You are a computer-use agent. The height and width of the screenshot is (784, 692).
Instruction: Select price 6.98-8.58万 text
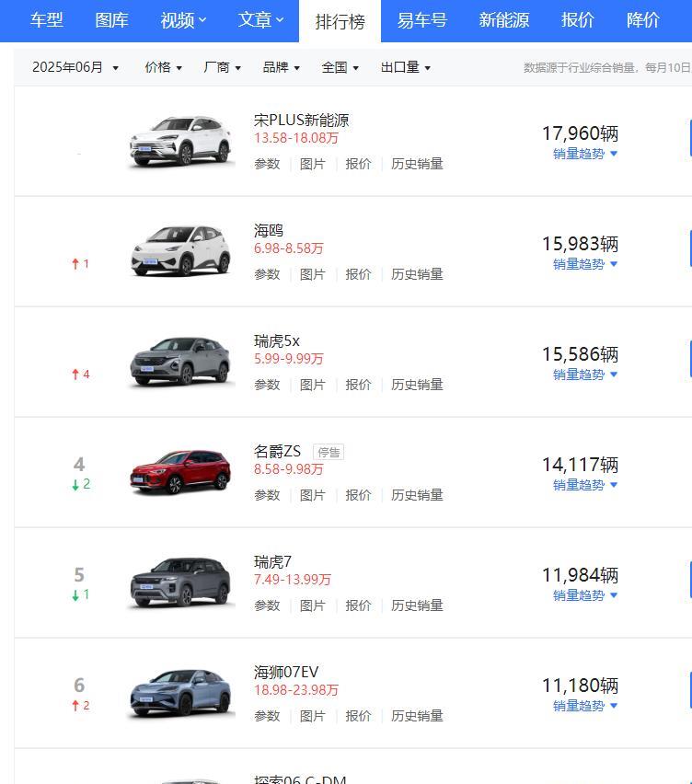coord(289,248)
